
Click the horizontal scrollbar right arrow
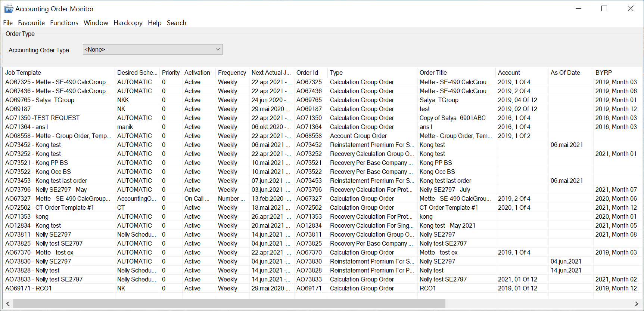pos(637,304)
